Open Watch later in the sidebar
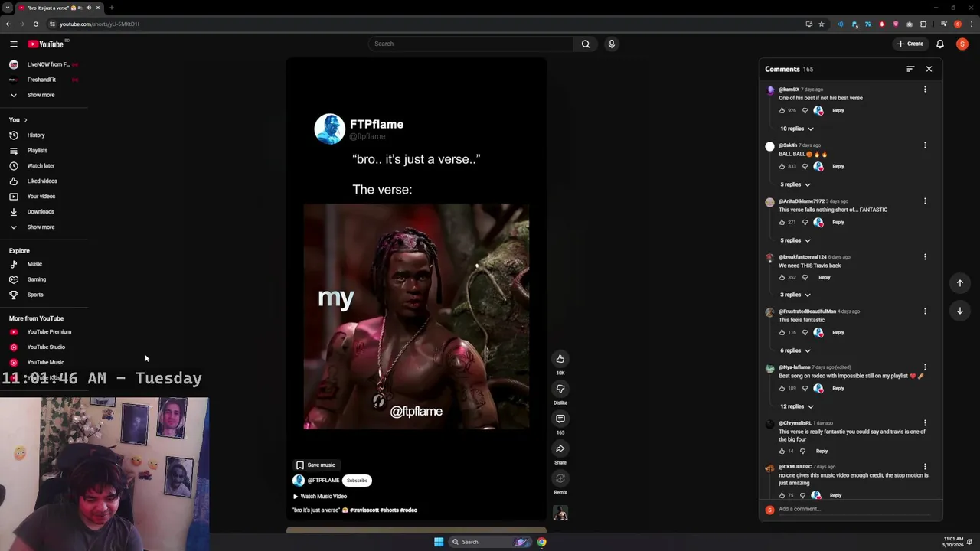This screenshot has width=980, height=551. [x=41, y=166]
